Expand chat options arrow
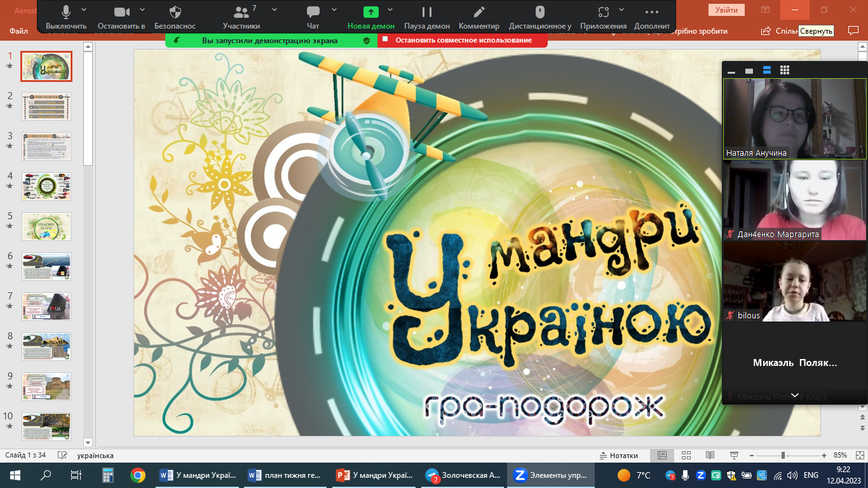Viewport: 868px width, 488px height. [x=334, y=10]
